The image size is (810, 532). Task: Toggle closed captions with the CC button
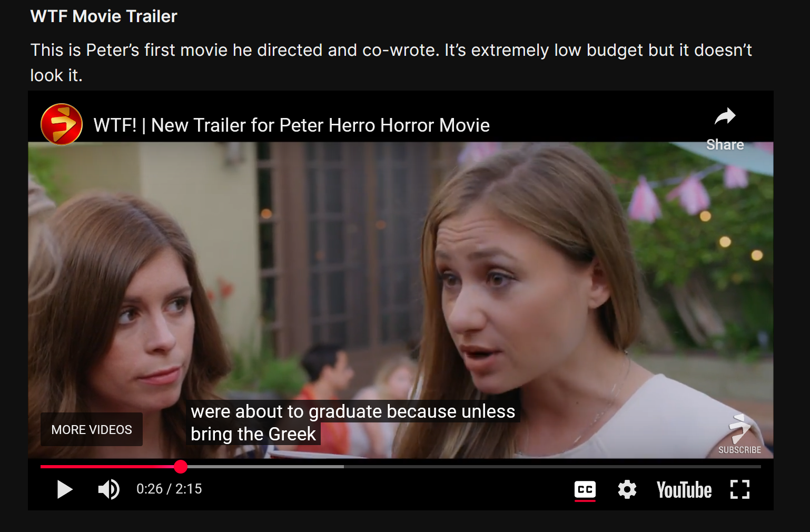pos(585,490)
